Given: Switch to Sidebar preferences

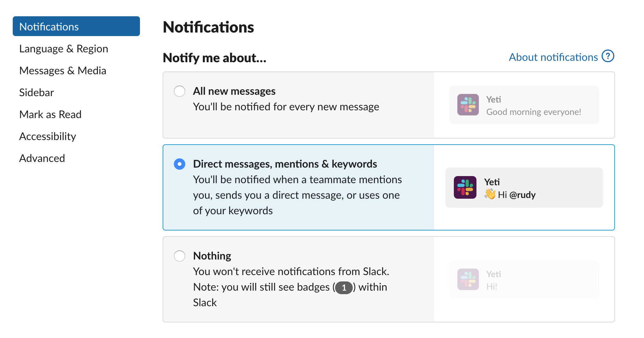Looking at the screenshot, I should click(x=36, y=92).
